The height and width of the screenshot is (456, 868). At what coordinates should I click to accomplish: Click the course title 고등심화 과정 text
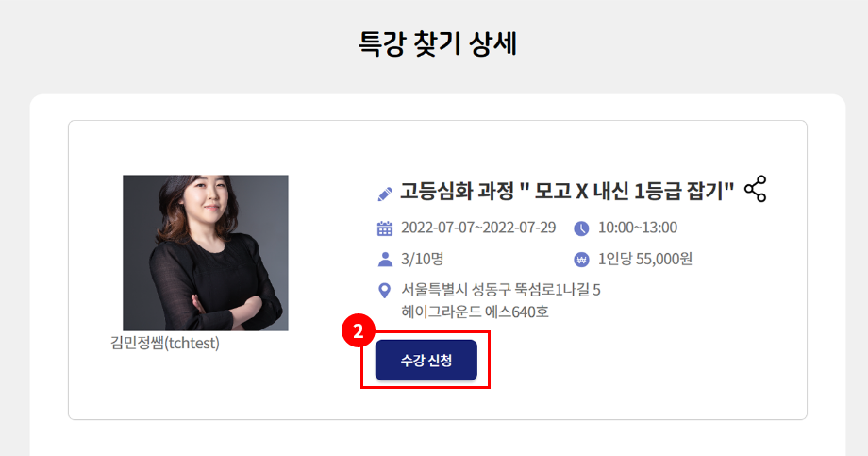point(458,191)
